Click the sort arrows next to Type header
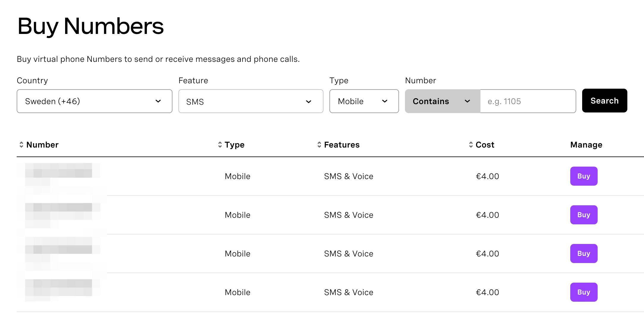Viewport: 644px width, 313px height. coord(220,145)
